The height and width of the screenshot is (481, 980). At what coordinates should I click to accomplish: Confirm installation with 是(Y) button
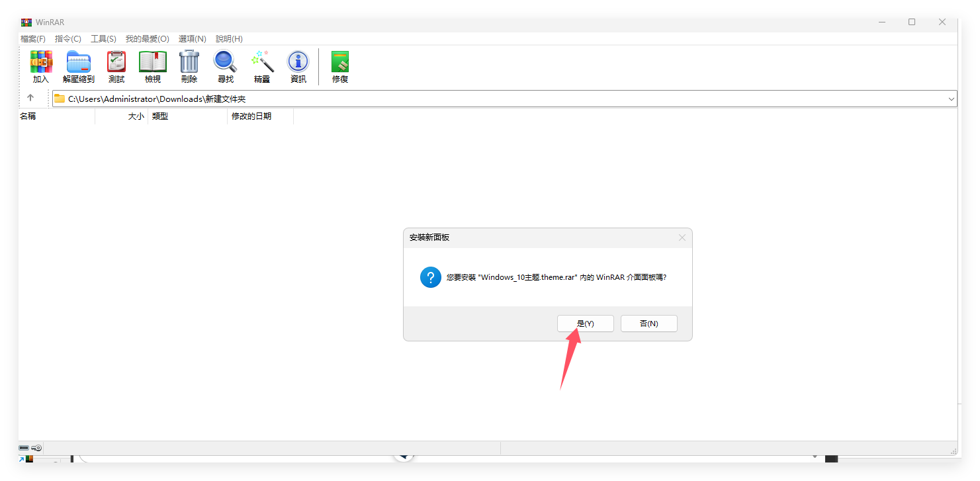click(x=586, y=324)
